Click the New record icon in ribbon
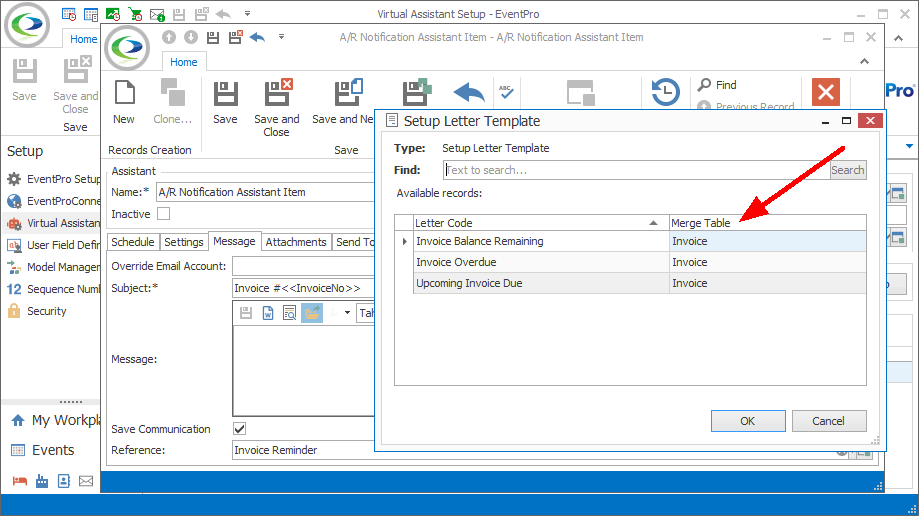 click(124, 93)
